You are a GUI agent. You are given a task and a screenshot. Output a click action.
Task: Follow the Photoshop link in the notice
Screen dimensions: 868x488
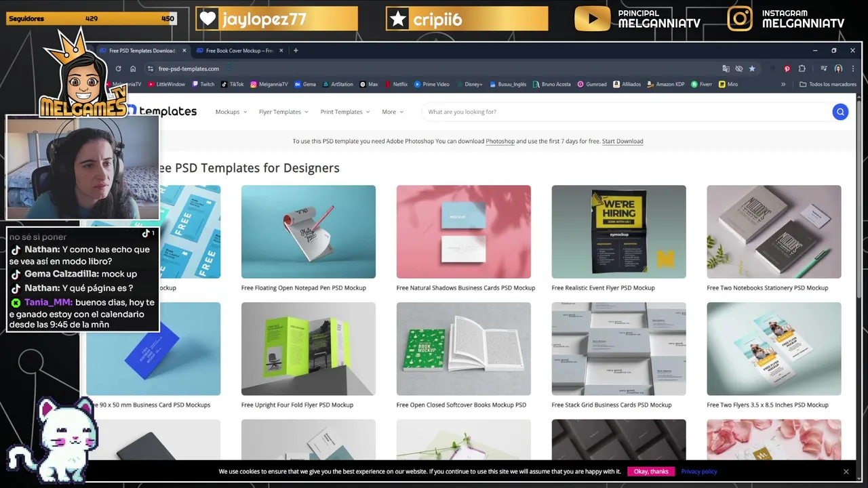pyautogui.click(x=500, y=141)
